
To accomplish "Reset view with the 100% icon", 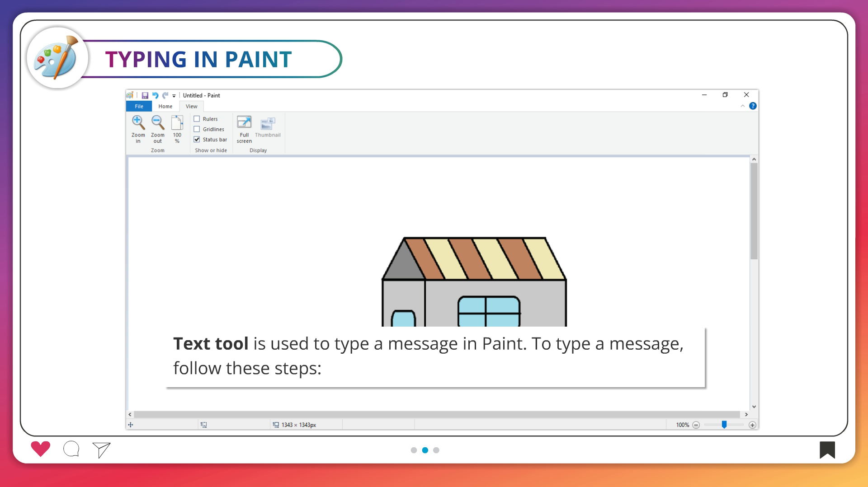I will (177, 123).
